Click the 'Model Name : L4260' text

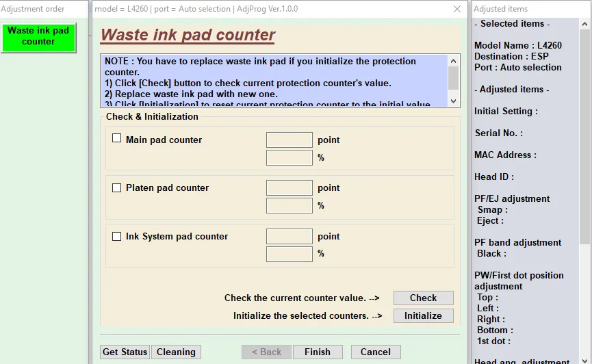click(x=518, y=45)
